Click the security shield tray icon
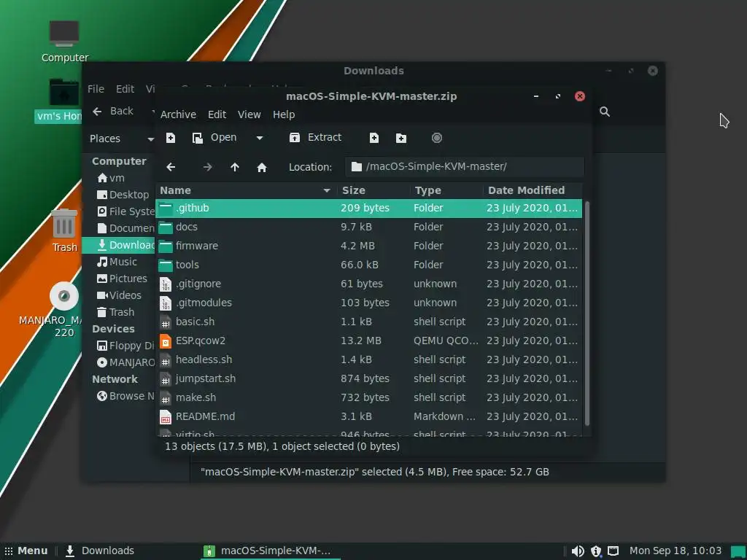 pos(595,551)
